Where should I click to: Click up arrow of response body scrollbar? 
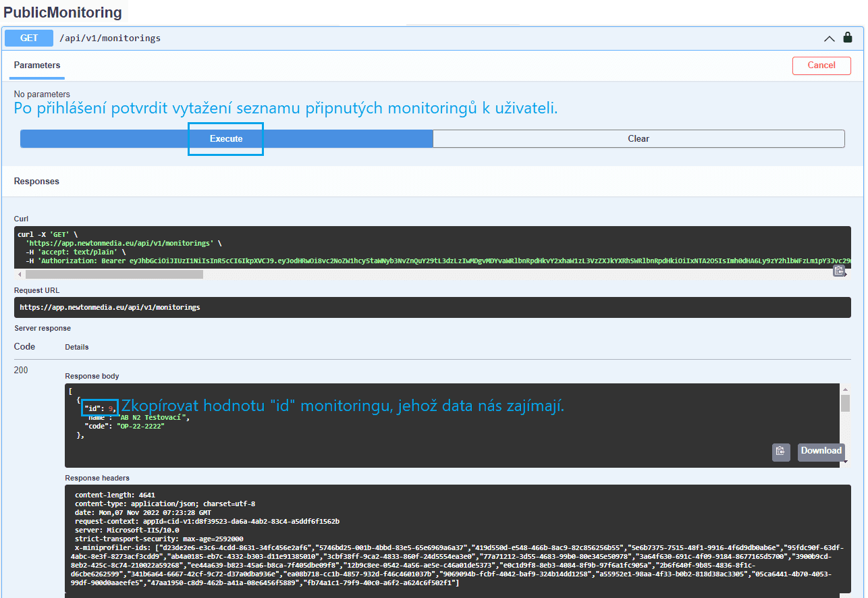(845, 389)
